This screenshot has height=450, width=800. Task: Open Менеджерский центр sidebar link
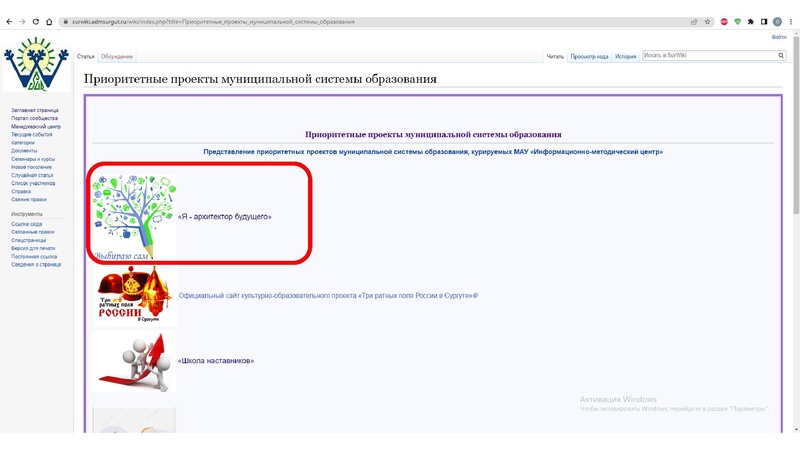36,127
